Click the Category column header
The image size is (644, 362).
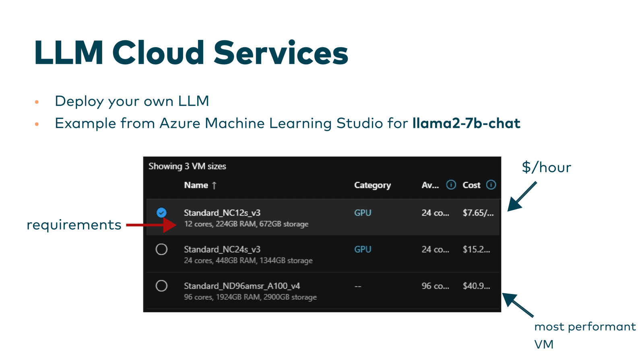[372, 185]
